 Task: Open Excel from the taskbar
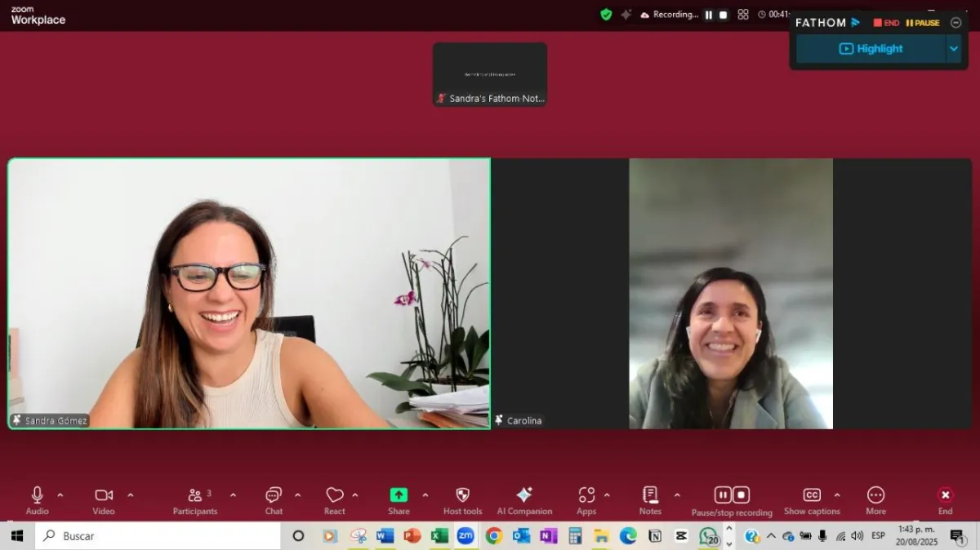point(439,536)
